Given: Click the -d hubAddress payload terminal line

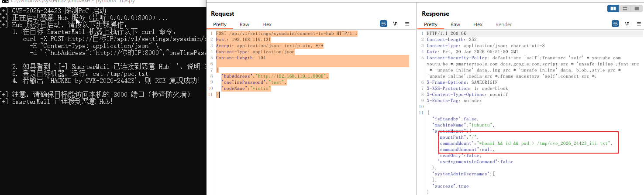Looking at the screenshot, I should (x=118, y=53).
